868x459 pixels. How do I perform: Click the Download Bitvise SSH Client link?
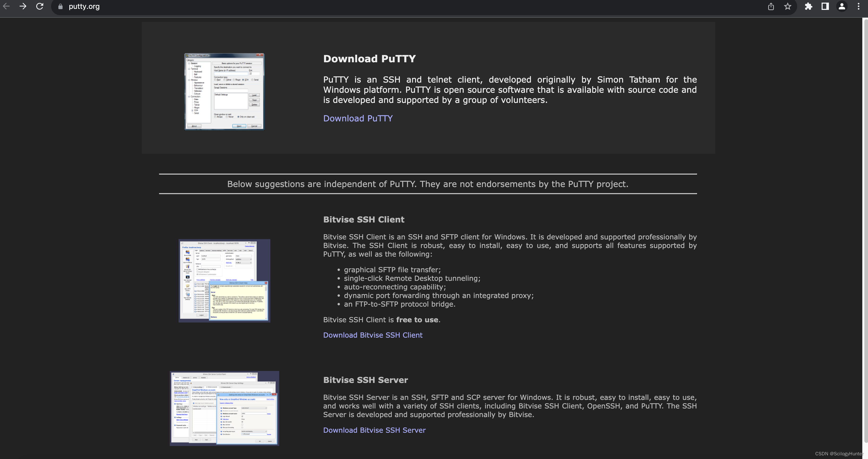pos(372,334)
